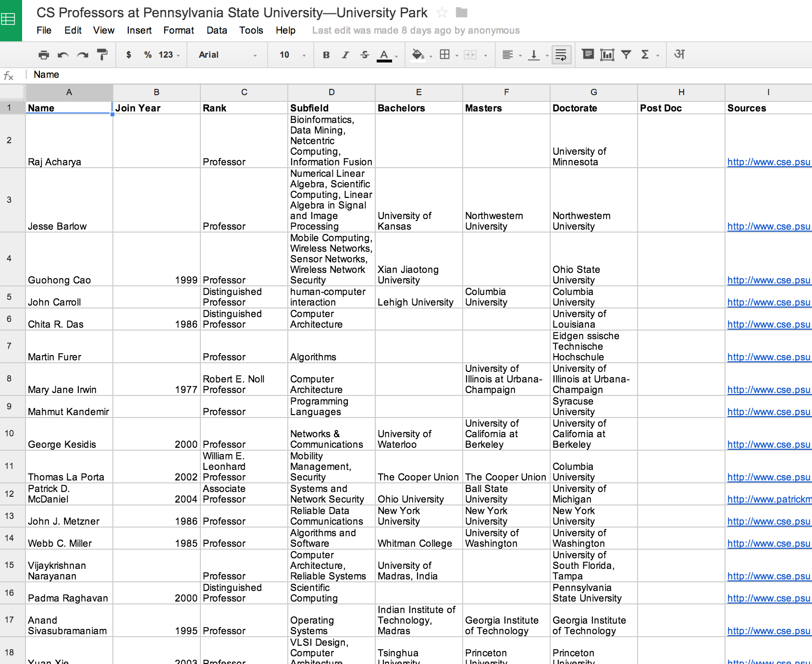Screen dimensions: 812x664
Task: Select the Post Doc header cell
Action: (681, 108)
